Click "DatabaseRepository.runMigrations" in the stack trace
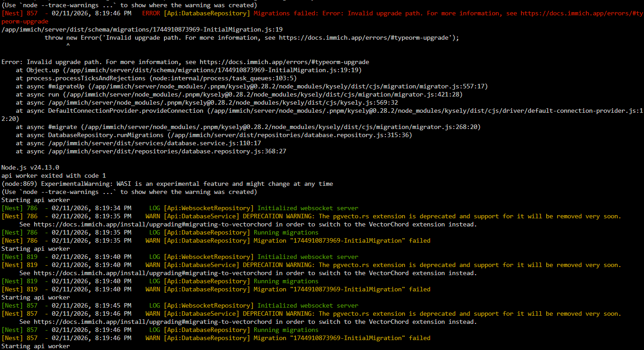Screen dimensions: 644x350 coord(106,135)
